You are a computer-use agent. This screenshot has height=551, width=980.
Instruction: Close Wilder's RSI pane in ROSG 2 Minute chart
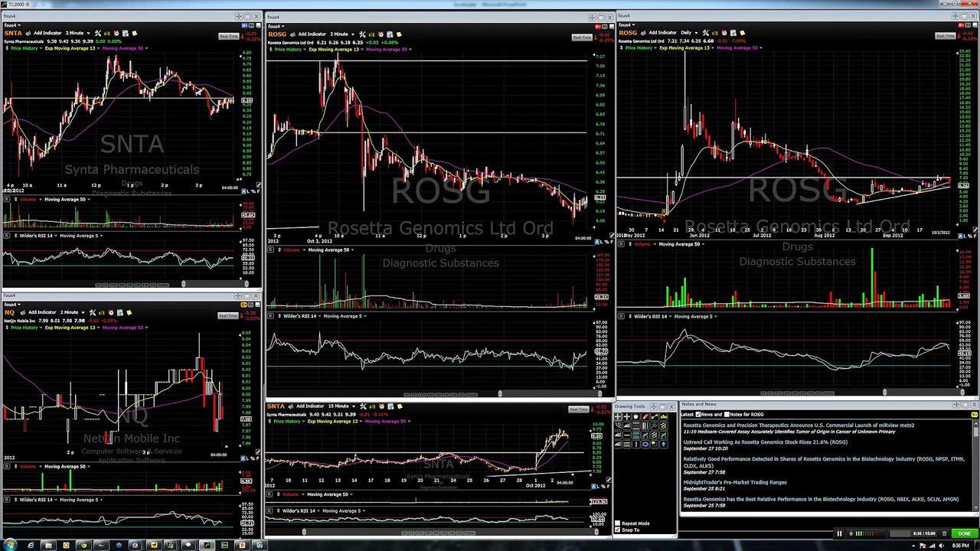(270, 316)
